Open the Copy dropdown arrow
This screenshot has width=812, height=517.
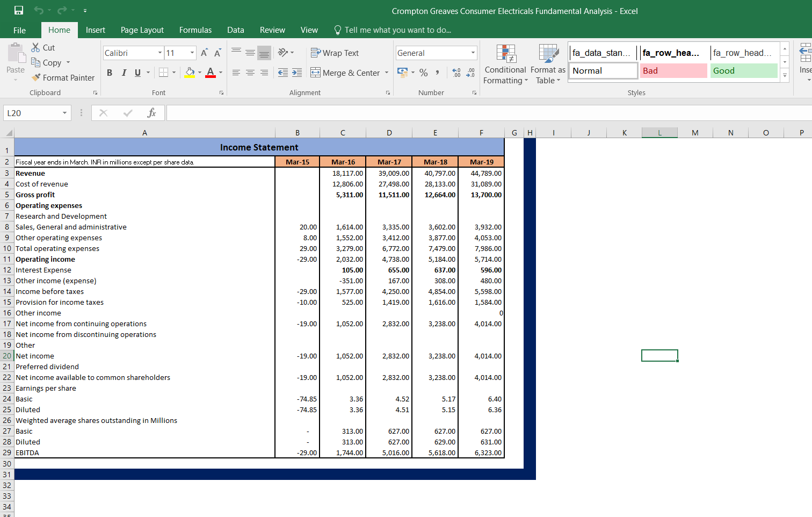pos(68,62)
